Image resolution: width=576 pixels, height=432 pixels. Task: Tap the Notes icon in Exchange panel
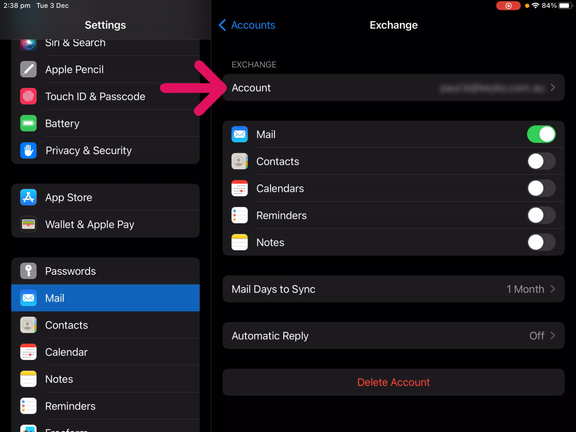240,242
